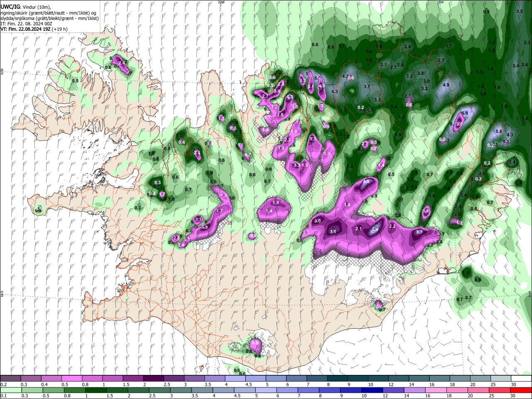Select the darkest purple swatch labeled 2 in top row

click(x=153, y=378)
